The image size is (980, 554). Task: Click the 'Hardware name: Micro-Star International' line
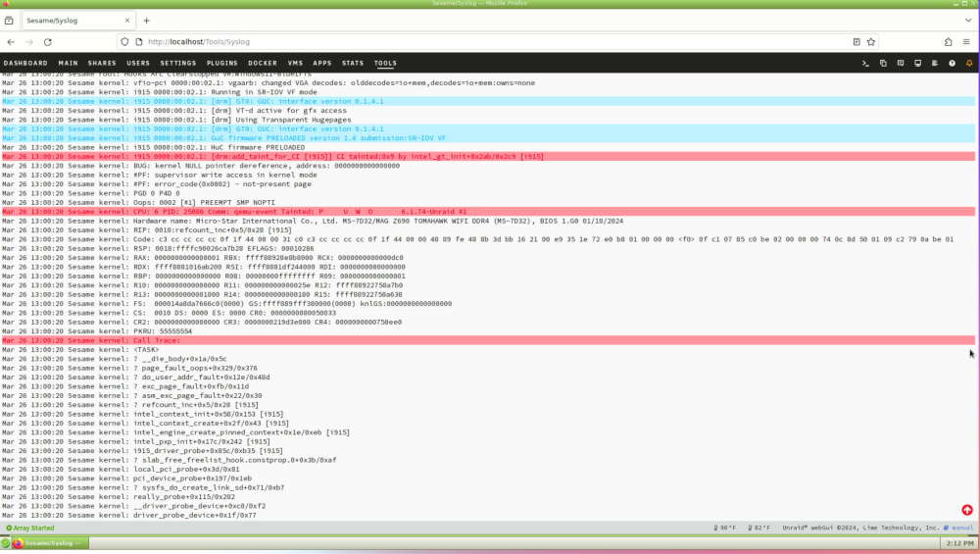pos(488,221)
